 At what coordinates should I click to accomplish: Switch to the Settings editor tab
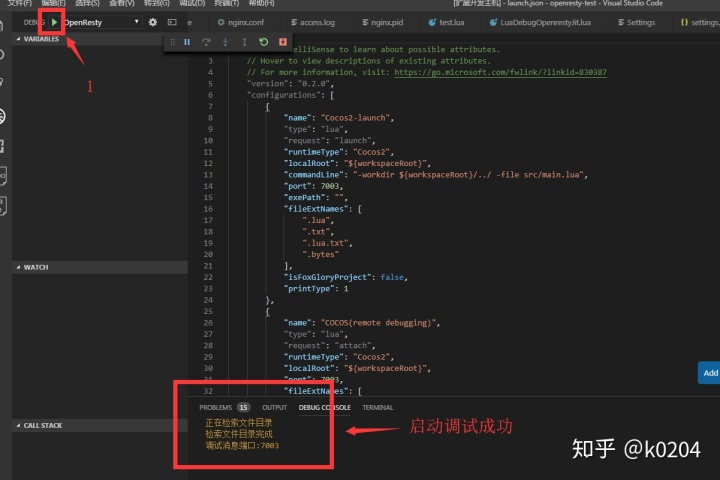pos(641,22)
